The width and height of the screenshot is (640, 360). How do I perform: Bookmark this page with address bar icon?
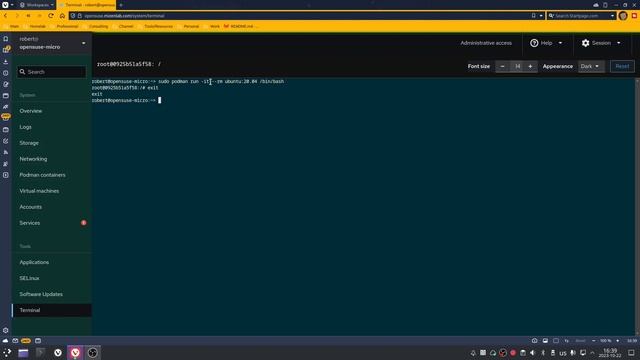[533, 16]
